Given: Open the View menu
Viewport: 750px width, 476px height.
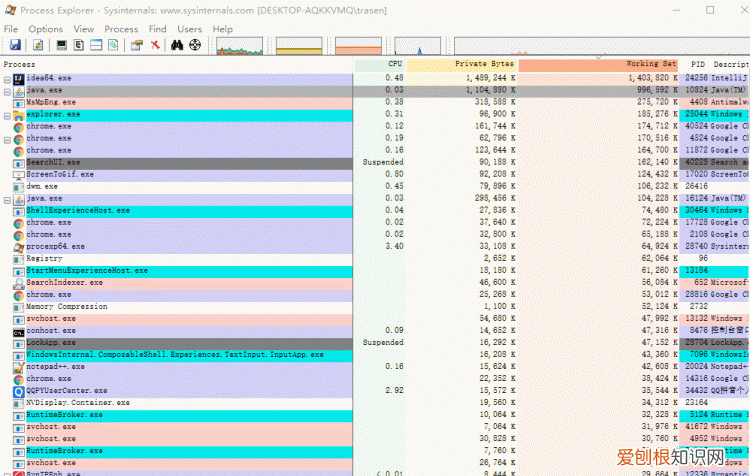Looking at the screenshot, I should 84,29.
